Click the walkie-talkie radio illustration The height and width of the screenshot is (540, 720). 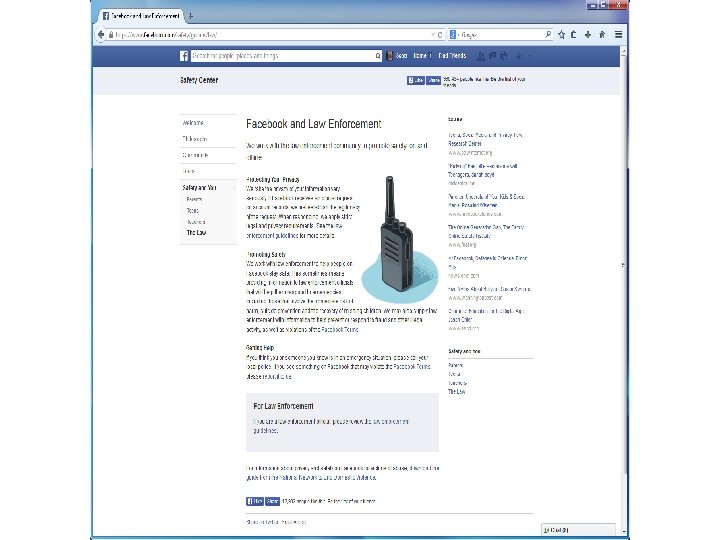tap(399, 239)
